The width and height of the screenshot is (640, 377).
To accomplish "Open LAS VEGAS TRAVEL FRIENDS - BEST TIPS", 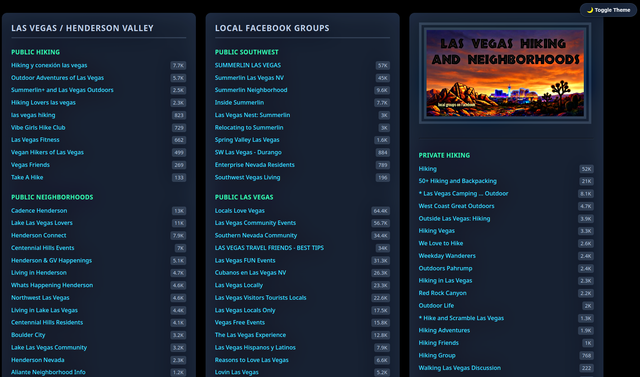I will pos(269,248).
